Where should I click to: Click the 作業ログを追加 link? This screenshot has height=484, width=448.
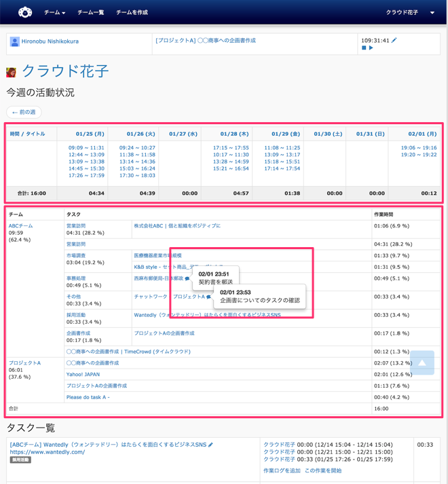pyautogui.click(x=281, y=470)
